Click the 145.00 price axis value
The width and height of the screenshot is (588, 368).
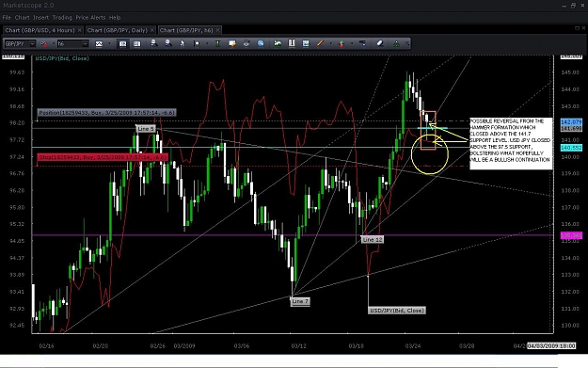(570, 72)
